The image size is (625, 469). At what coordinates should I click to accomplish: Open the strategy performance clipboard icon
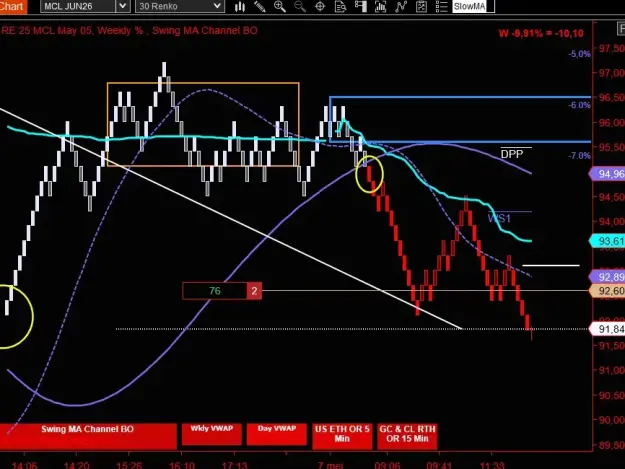(x=421, y=6)
